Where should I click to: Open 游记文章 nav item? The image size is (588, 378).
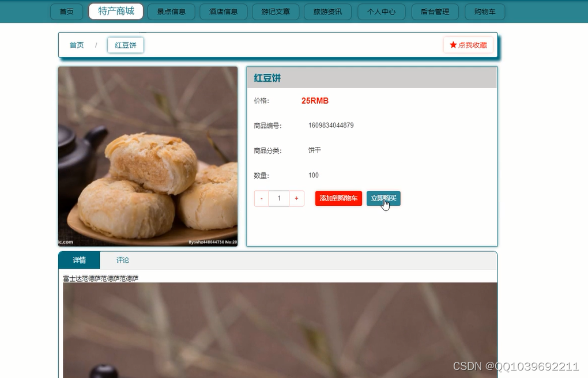(x=276, y=12)
